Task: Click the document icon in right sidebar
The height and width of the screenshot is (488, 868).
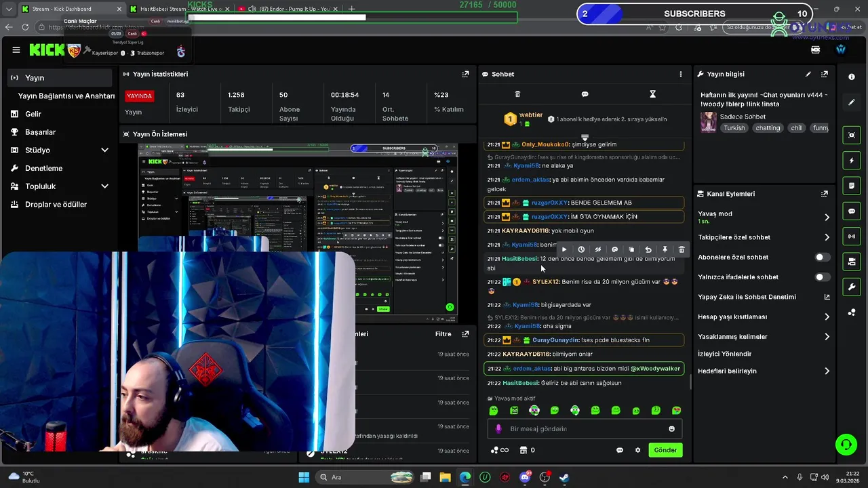Action: point(852,186)
